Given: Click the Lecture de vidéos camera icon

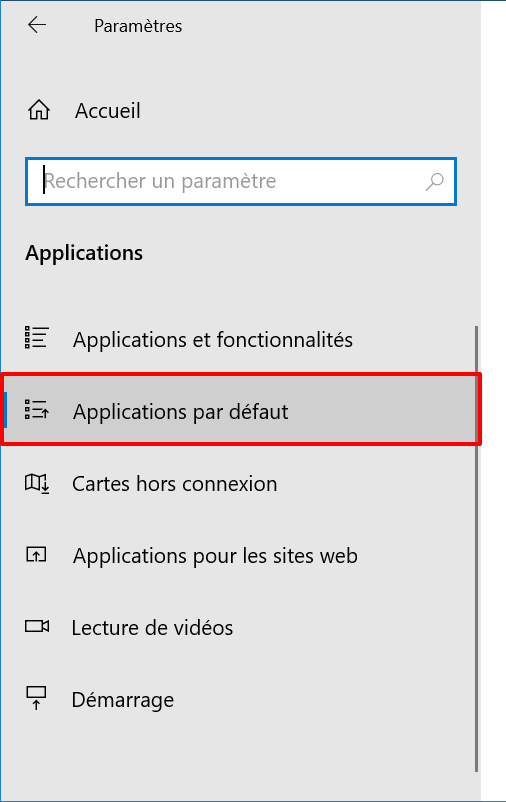Looking at the screenshot, I should click(x=37, y=627).
